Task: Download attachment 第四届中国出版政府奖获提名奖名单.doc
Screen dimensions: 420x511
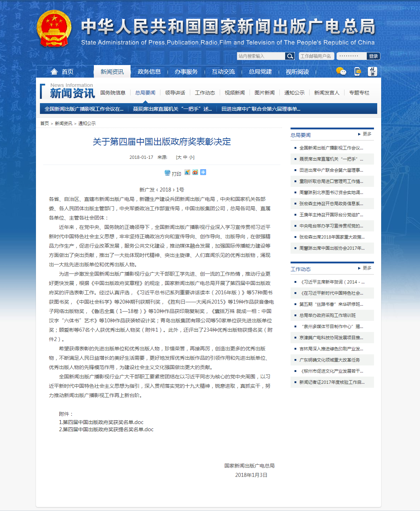Action: coord(106,429)
